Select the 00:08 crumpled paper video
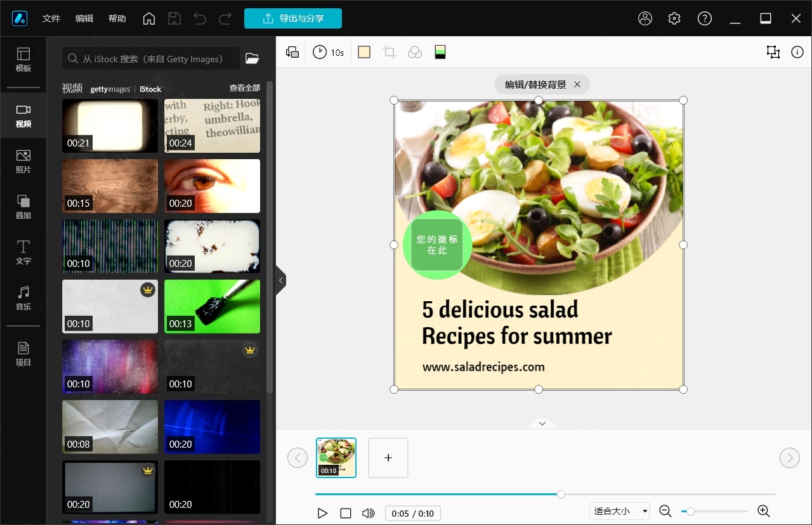This screenshot has width=812, height=525. [x=110, y=427]
